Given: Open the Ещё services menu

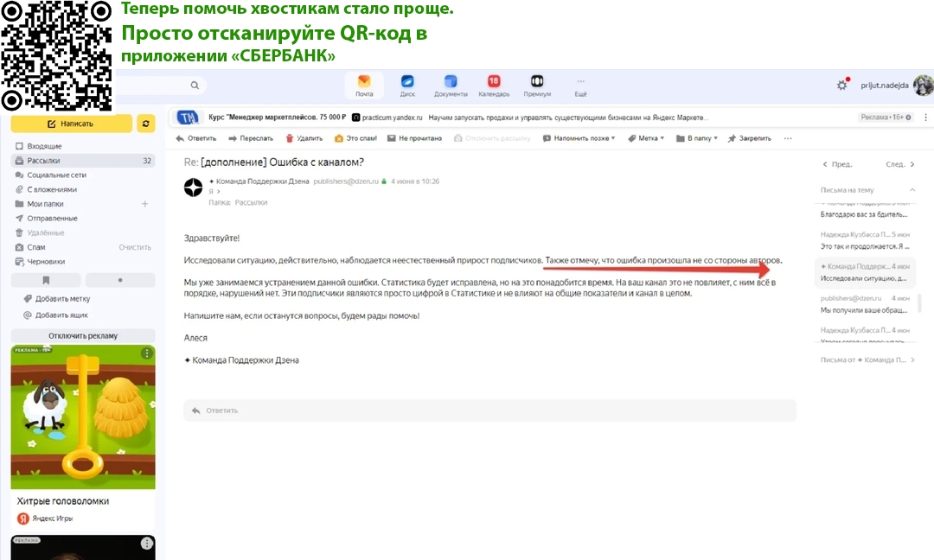Looking at the screenshot, I should click(580, 87).
